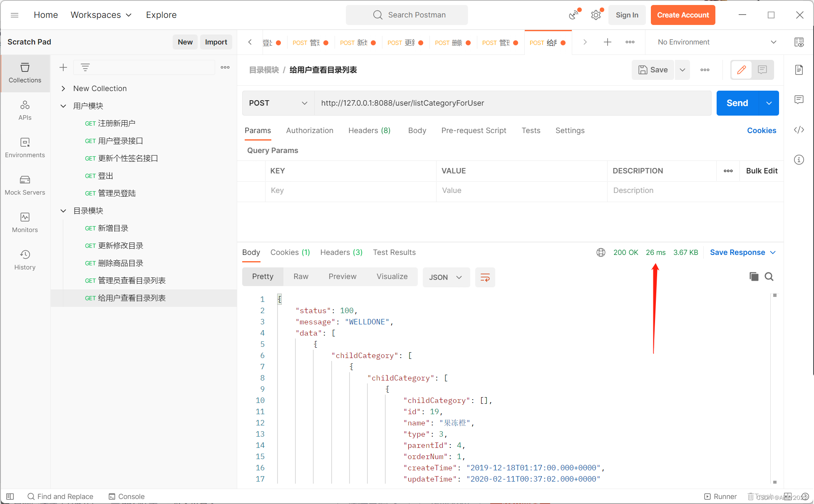Switch to comment mode in the header
814x504 pixels.
click(762, 70)
